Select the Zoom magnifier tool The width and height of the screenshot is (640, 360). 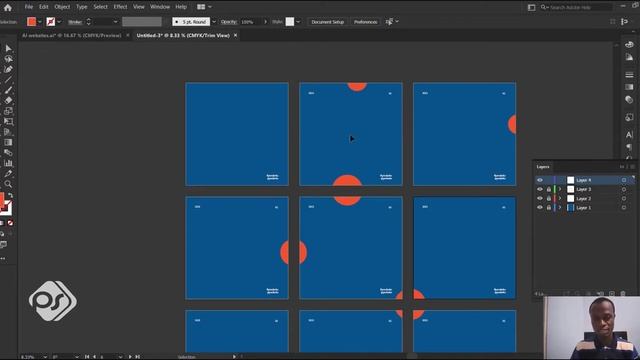point(8,184)
